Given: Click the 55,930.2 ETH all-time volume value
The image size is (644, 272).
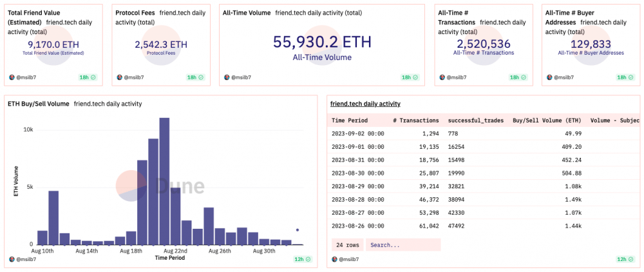Looking at the screenshot, I should 322,42.
